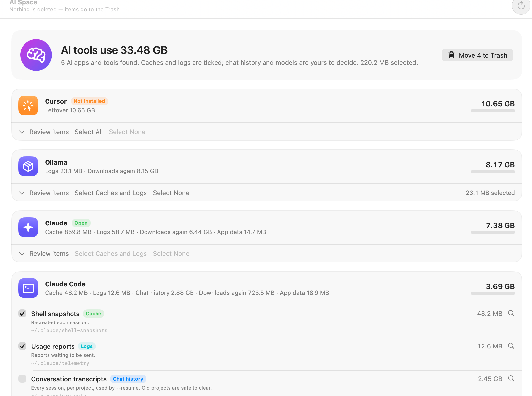Image resolution: width=532 pixels, height=396 pixels.
Task: Expand Review items under Ollama
Action: point(44,193)
